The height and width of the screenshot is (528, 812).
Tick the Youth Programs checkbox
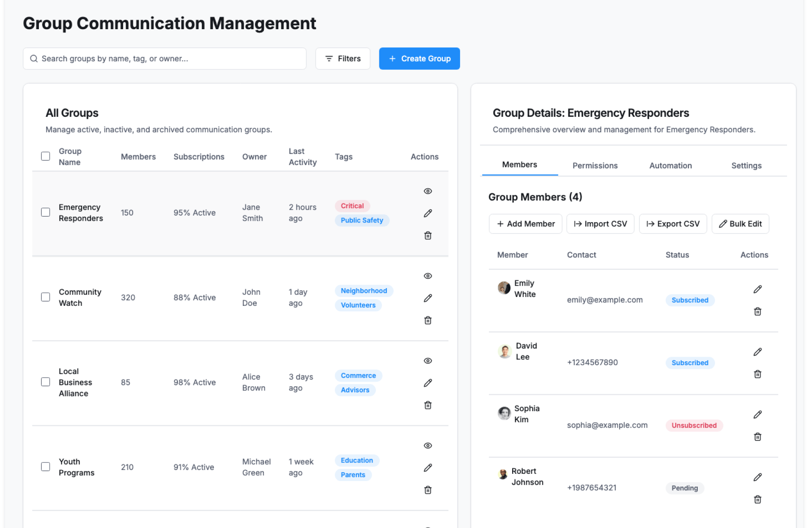45,467
